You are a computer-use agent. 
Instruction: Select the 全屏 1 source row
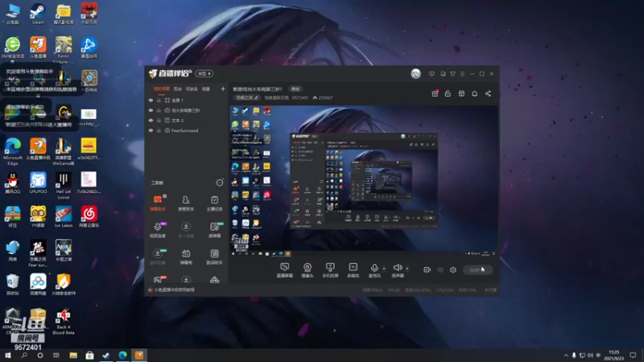click(x=187, y=100)
